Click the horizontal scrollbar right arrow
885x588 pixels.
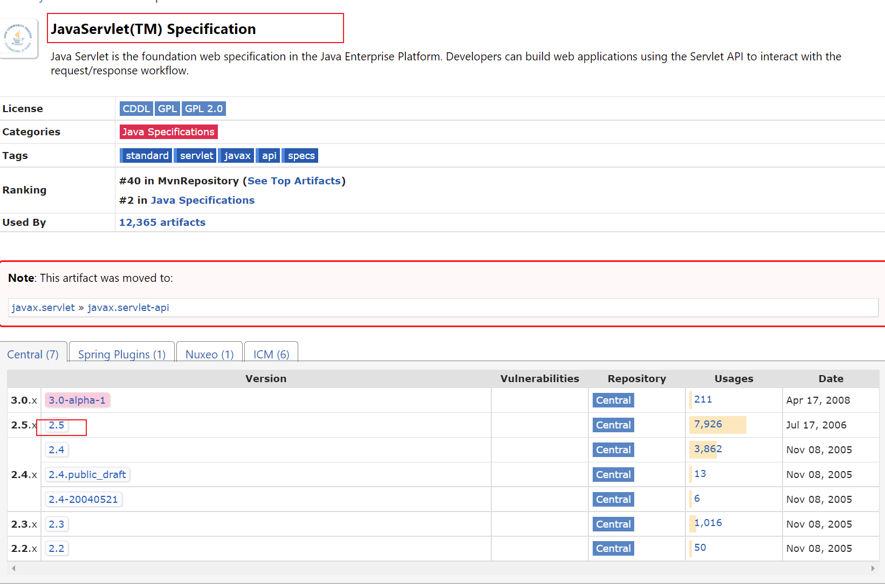point(873,569)
